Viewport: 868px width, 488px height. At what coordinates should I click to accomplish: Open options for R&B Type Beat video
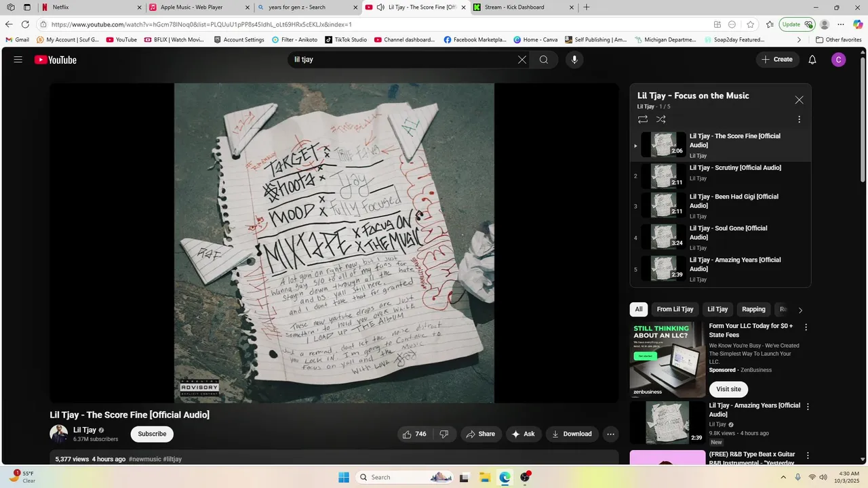pyautogui.click(x=807, y=456)
